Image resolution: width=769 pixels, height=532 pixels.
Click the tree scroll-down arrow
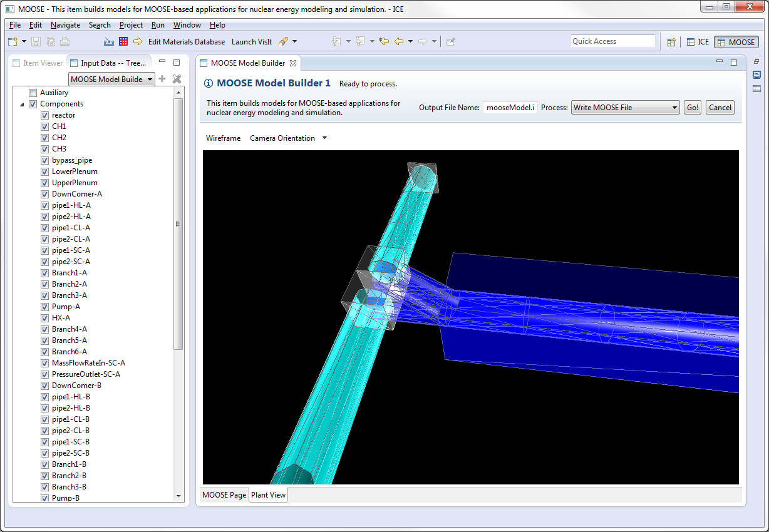coord(179,496)
